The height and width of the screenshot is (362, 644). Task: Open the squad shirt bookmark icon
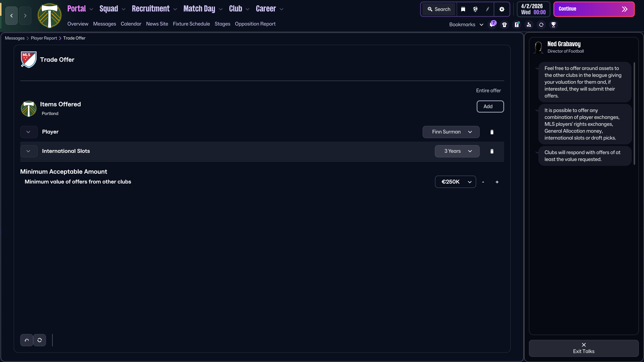(504, 24)
